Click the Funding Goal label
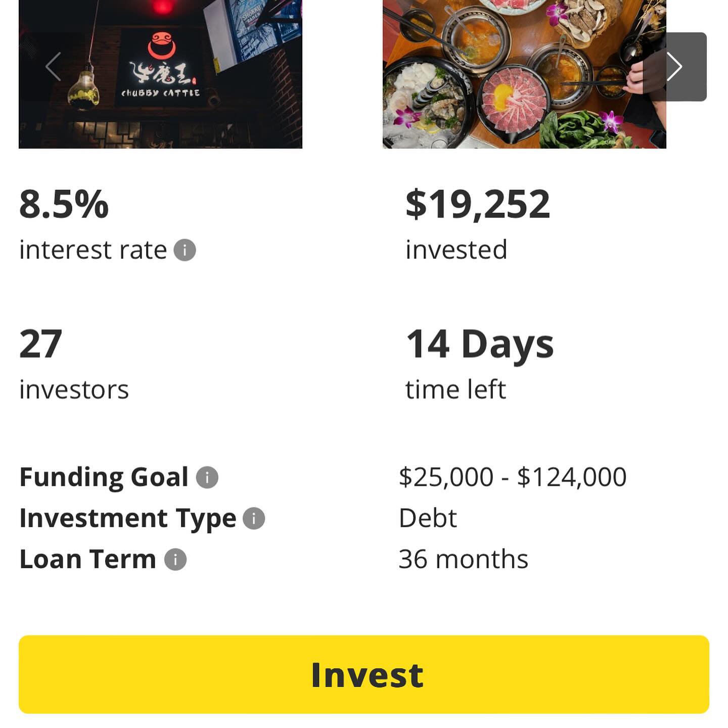Viewport: 728px width, 728px height. pos(104,477)
